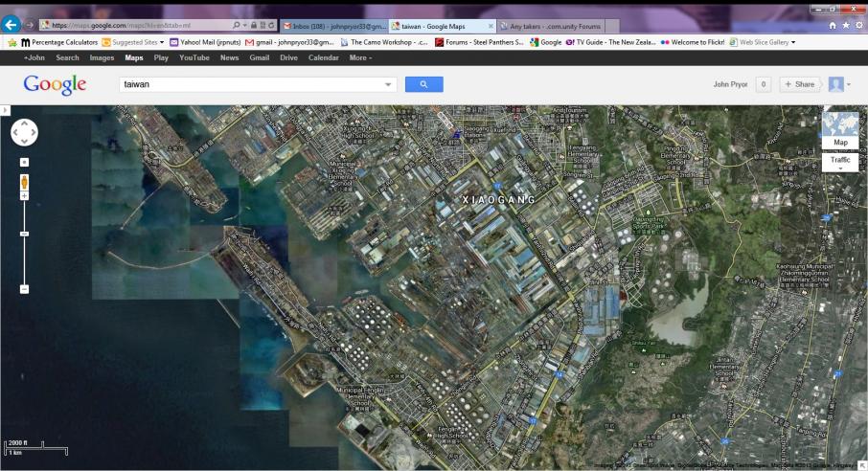Click the small square button above pegman

point(25,162)
